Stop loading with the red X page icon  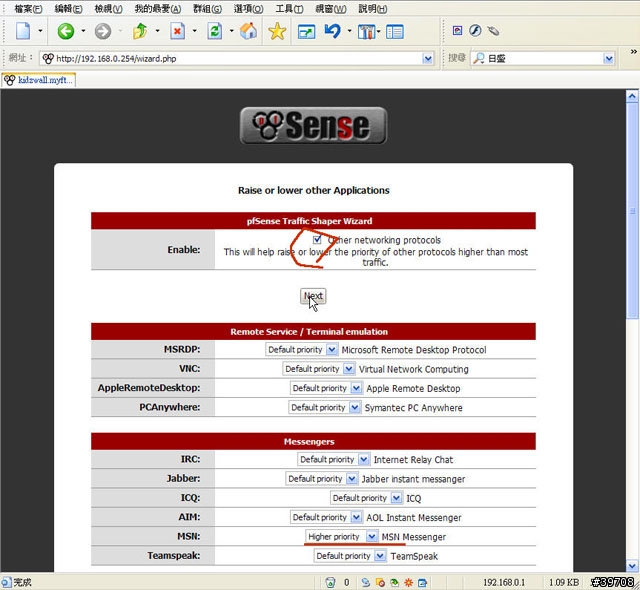coord(178,31)
